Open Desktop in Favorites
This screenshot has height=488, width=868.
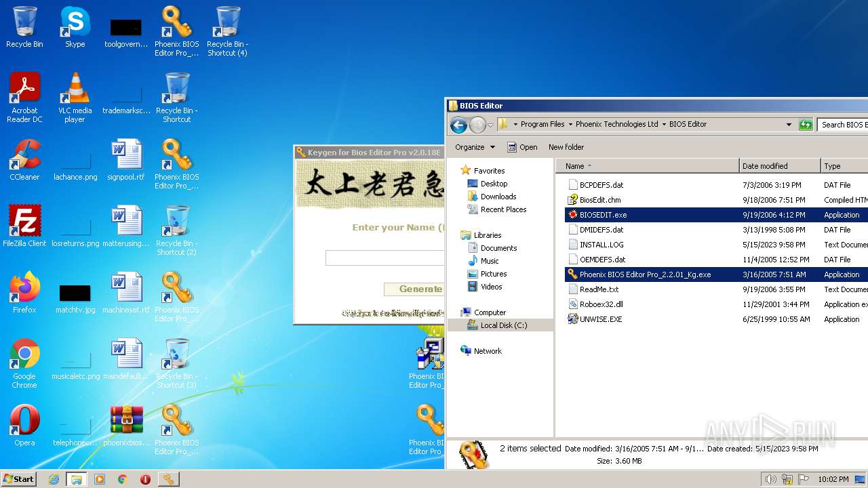tap(494, 184)
